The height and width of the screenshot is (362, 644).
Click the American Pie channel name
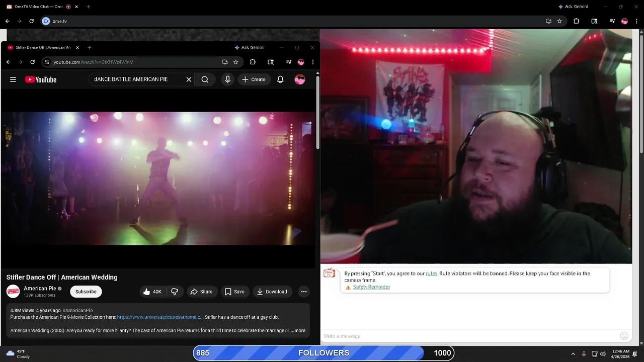(x=40, y=289)
